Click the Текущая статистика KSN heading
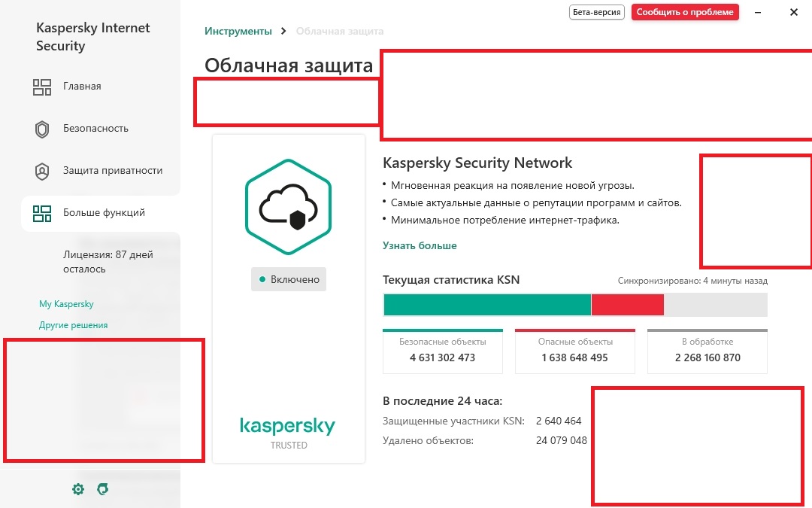The image size is (812, 508). 451,280
